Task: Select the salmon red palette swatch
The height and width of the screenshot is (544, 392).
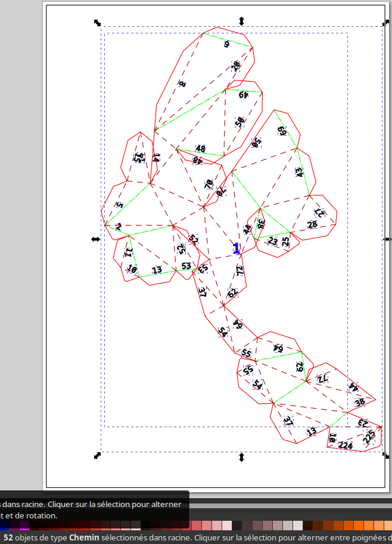Action: (197, 526)
